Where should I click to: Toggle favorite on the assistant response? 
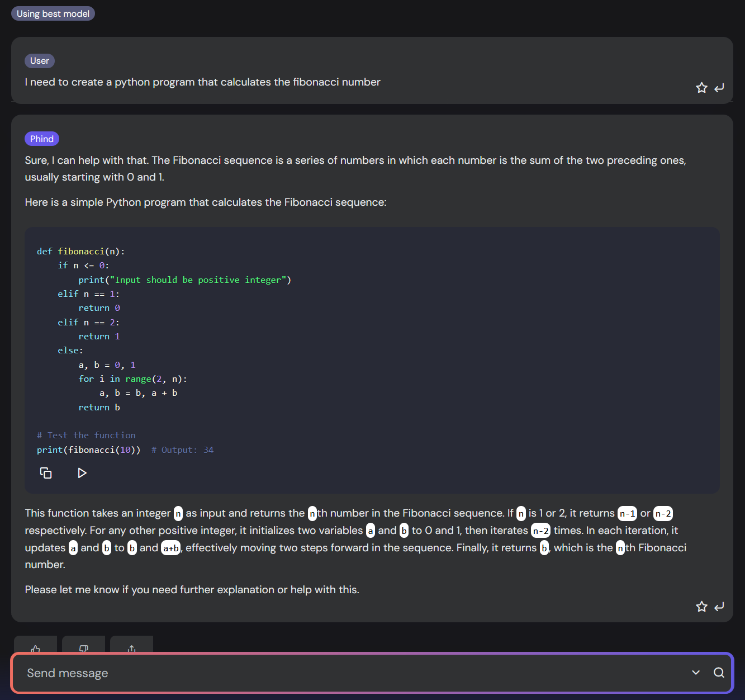pos(701,606)
